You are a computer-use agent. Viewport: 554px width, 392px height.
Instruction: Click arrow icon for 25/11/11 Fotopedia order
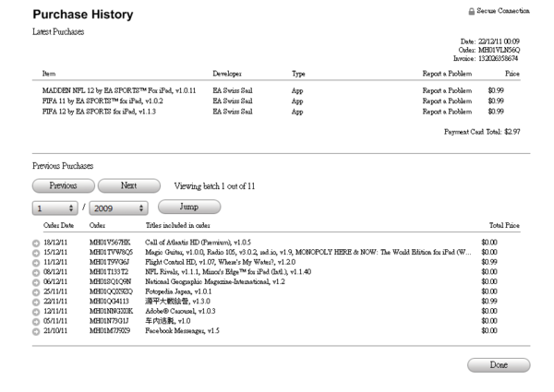point(36,291)
